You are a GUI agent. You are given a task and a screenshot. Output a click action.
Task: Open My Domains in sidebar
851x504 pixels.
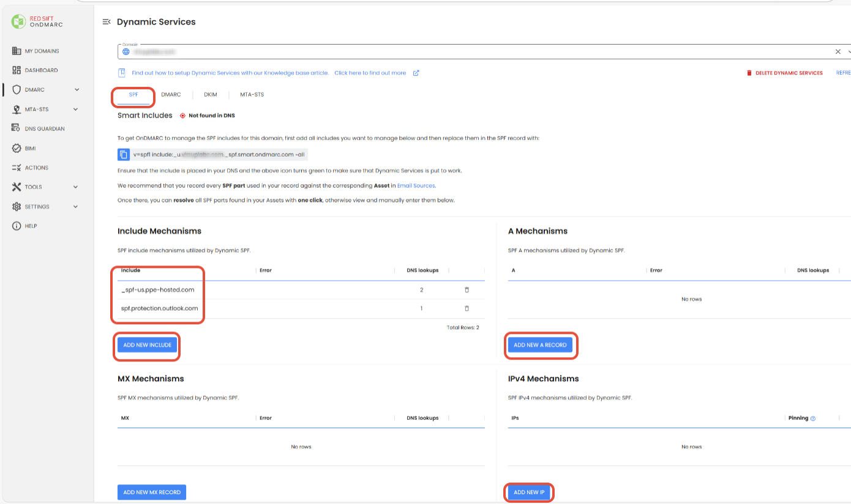tap(42, 51)
